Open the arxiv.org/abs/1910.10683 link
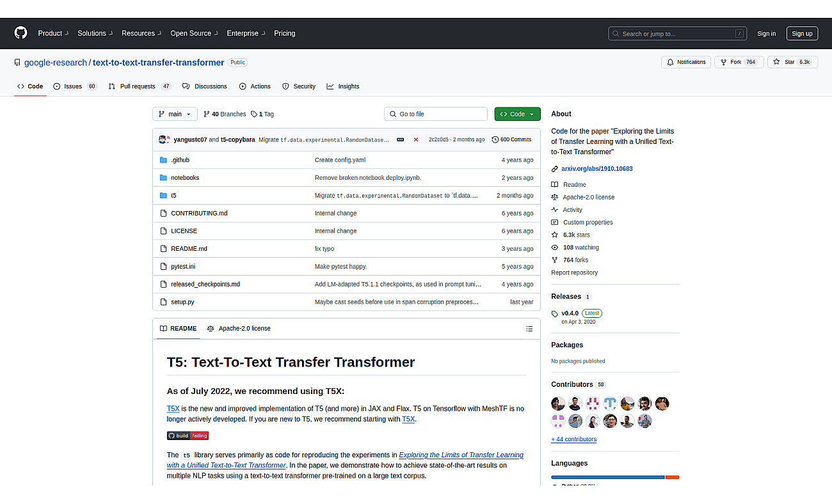Viewport: 832px width, 504px height. tap(596, 169)
